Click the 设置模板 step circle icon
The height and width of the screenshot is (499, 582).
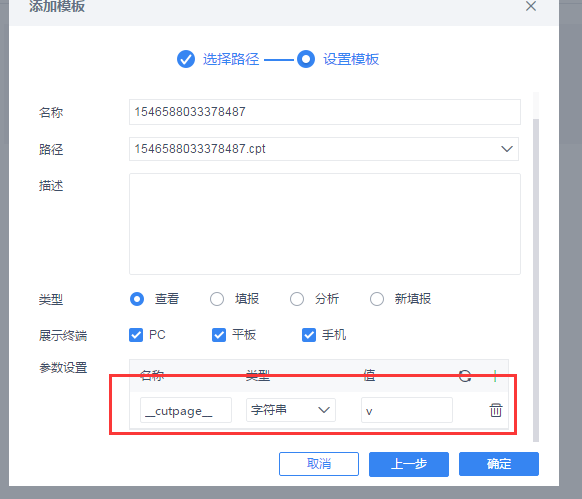[x=306, y=59]
